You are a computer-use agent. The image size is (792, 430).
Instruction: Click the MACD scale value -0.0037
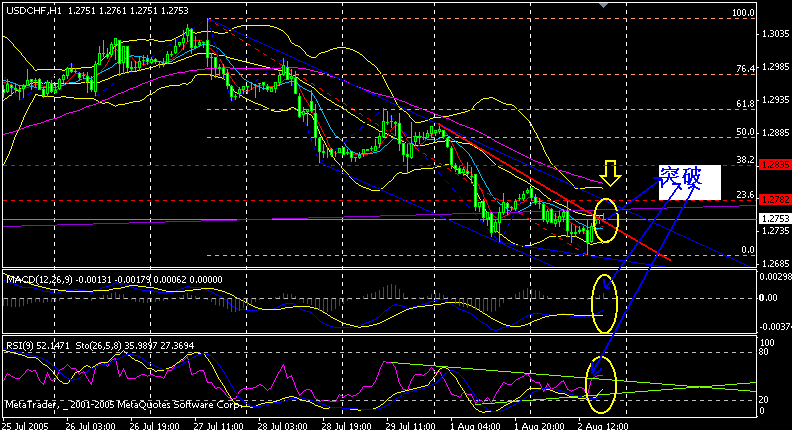tap(775, 327)
